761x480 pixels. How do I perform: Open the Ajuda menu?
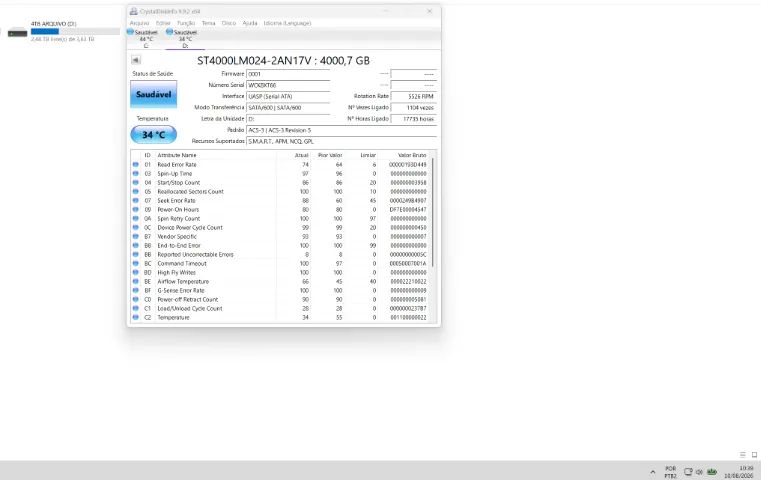coord(250,23)
